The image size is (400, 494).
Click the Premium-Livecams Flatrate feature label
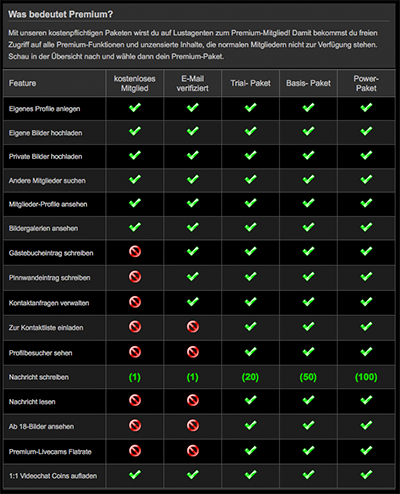tap(50, 452)
